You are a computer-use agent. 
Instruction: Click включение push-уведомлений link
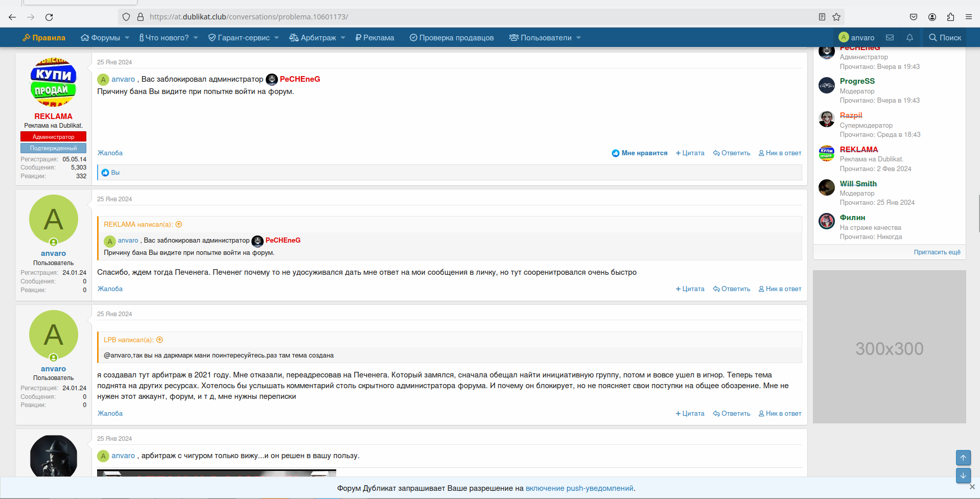579,488
